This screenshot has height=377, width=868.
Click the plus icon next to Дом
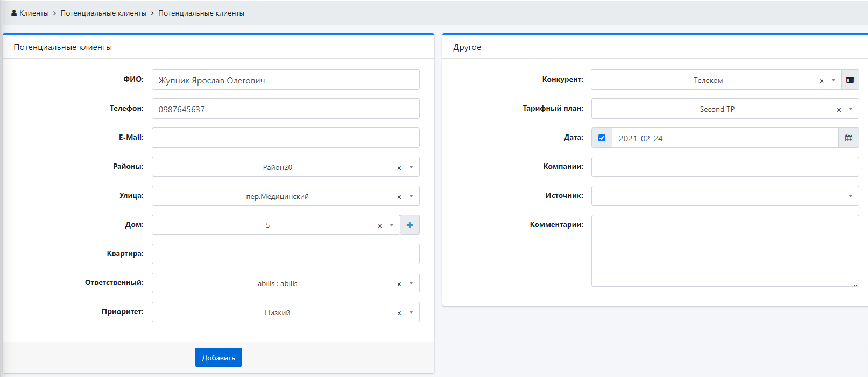pos(410,225)
